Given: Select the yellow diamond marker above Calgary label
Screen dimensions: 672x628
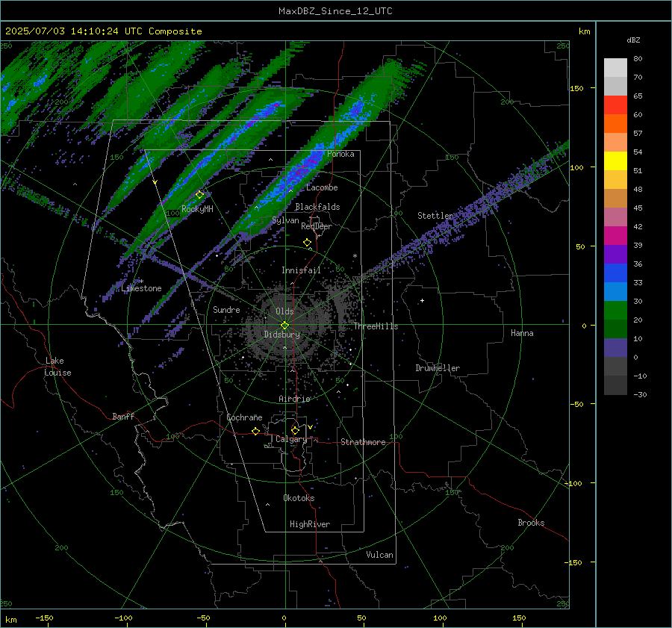Looking at the screenshot, I should (295, 430).
